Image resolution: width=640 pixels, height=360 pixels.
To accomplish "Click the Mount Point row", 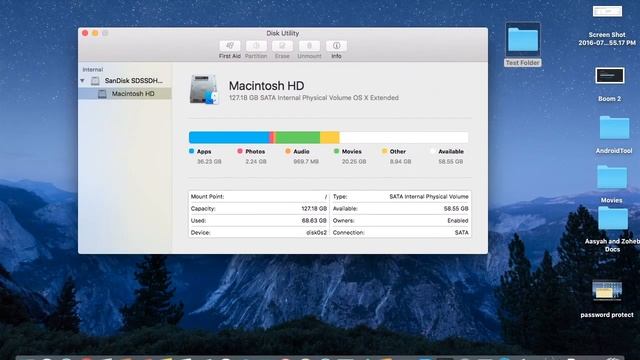I will tap(259, 197).
